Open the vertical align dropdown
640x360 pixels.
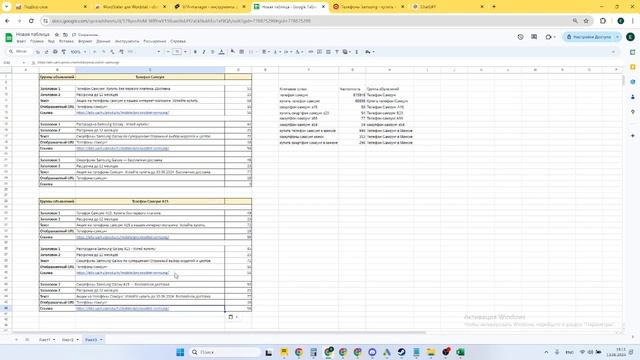click(x=277, y=52)
